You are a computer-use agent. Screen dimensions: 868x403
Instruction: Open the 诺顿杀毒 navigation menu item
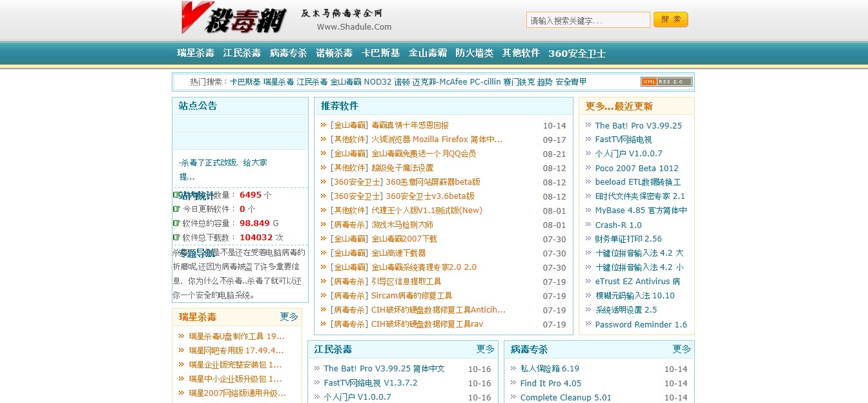[334, 53]
